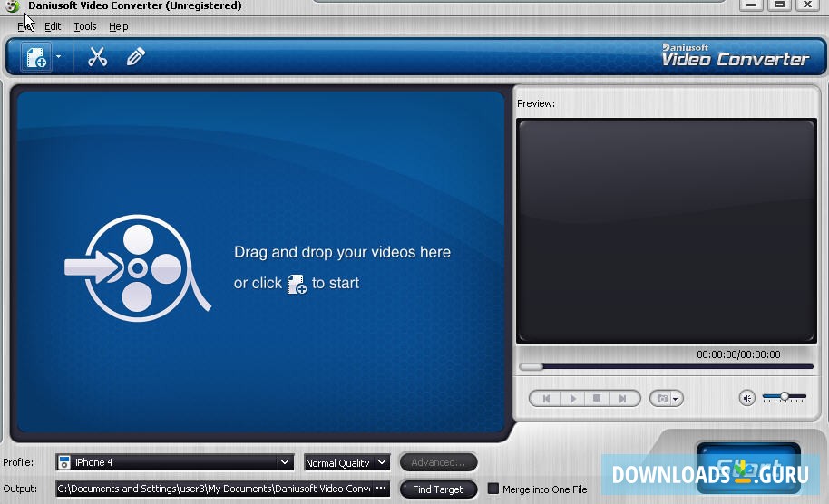Maximize the Video Converter window

[779, 5]
